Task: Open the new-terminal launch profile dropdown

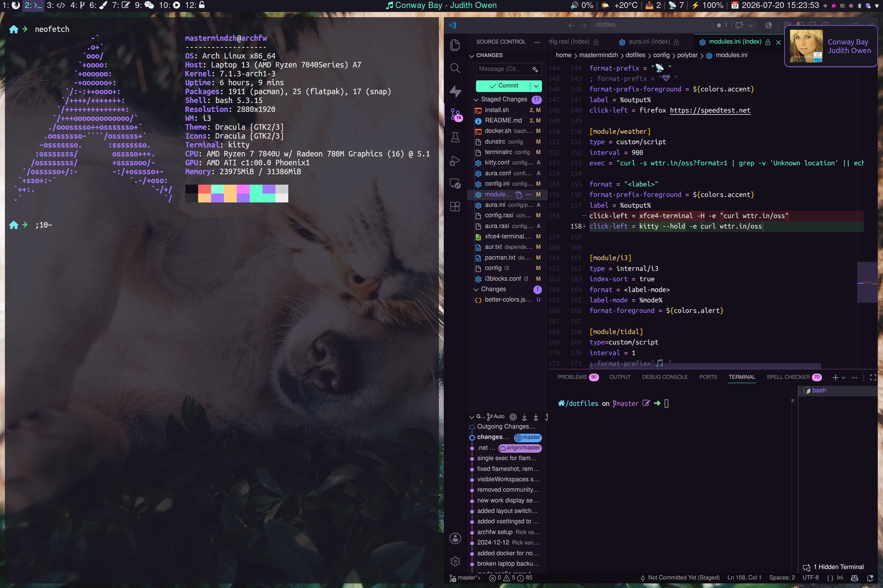Action: point(843,377)
